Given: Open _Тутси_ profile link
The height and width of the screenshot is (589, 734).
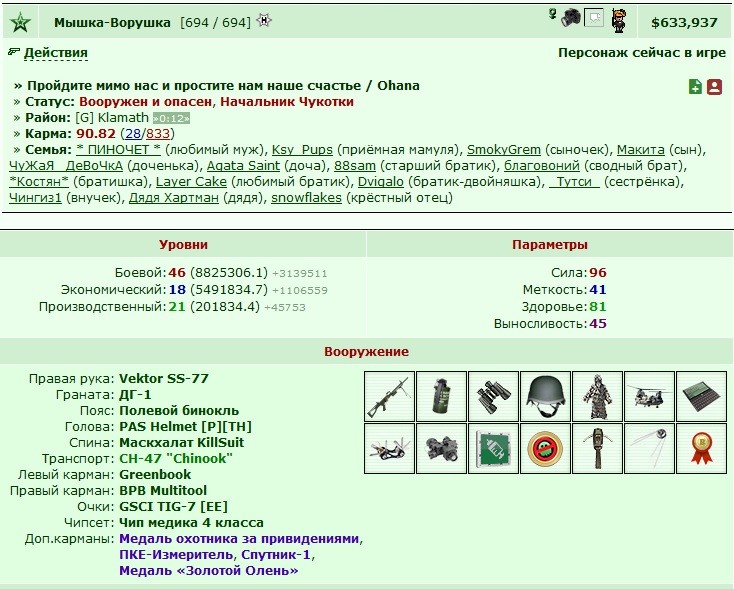Looking at the screenshot, I should pyautogui.click(x=574, y=182).
